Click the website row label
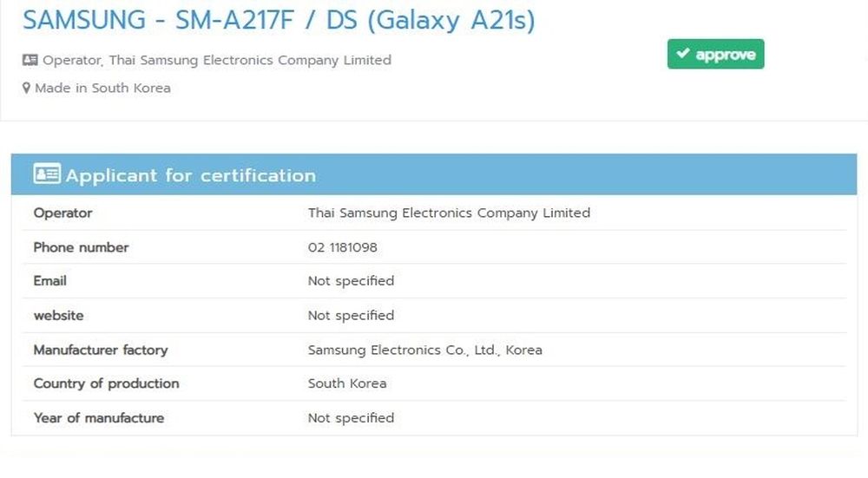Viewport: 868px width, 478px height. click(x=58, y=316)
